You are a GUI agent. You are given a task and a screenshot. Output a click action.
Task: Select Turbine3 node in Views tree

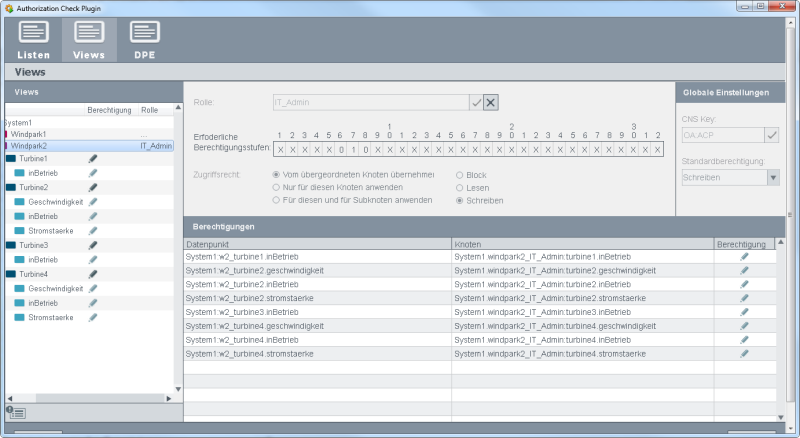tap(33, 245)
